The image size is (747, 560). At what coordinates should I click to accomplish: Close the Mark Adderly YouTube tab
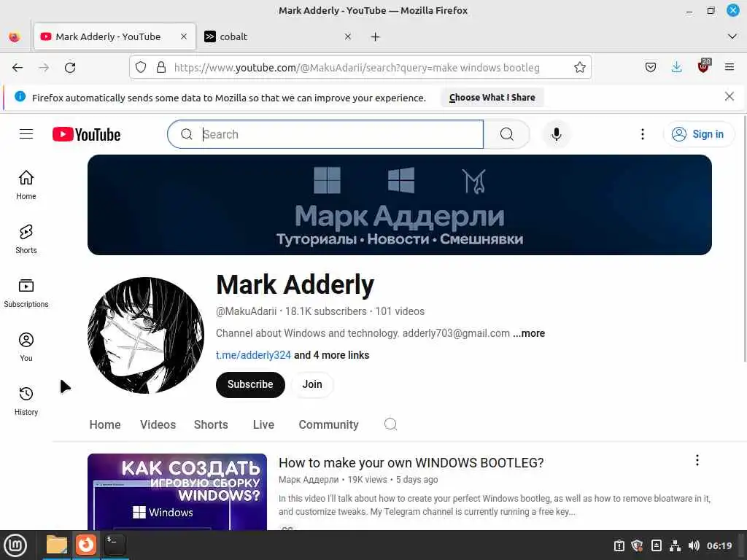pyautogui.click(x=184, y=36)
